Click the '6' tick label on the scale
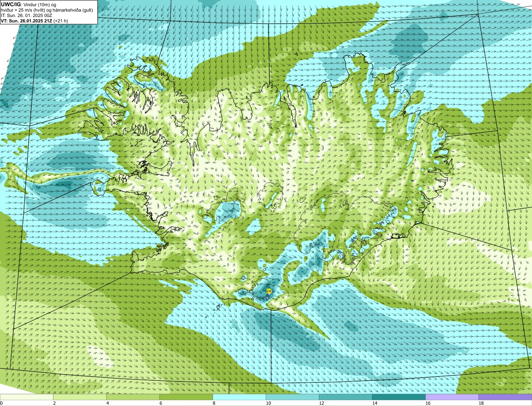532x406 pixels. 161,403
